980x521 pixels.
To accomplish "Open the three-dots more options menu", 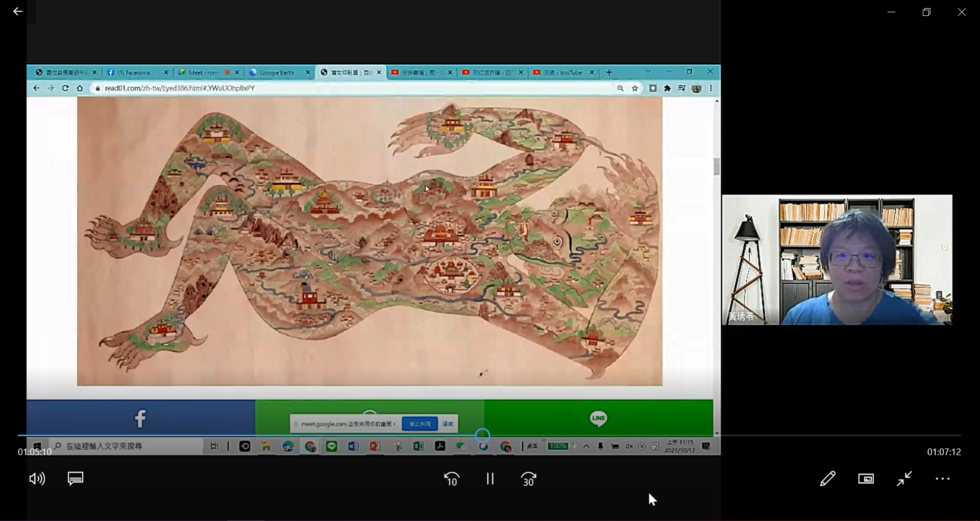I will coord(942,479).
